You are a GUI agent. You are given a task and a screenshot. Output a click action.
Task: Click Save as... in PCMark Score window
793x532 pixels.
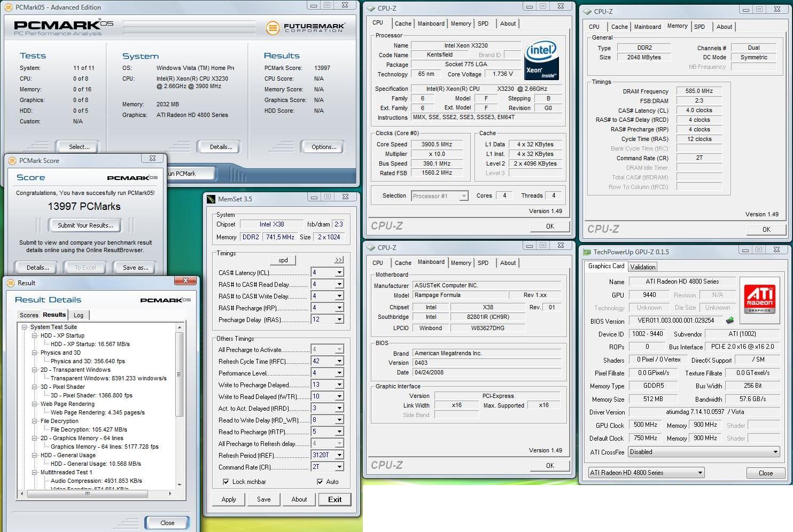tap(136, 268)
